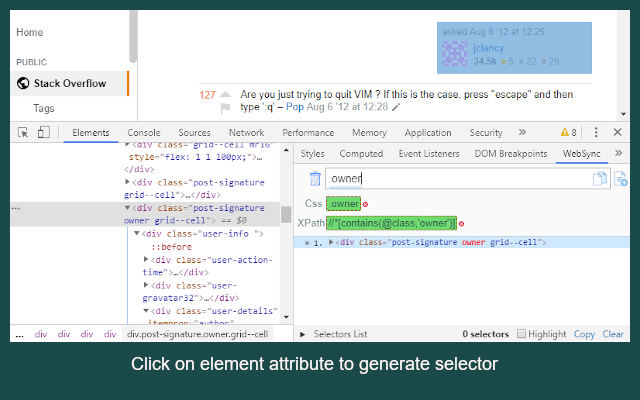Click the ::before pseudo-element row

pyautogui.click(x=171, y=247)
